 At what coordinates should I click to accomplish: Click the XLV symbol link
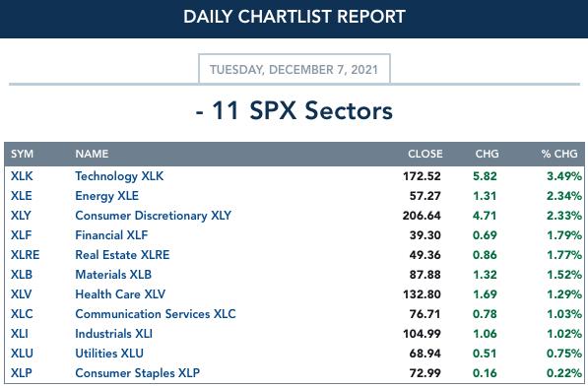pyautogui.click(x=21, y=294)
